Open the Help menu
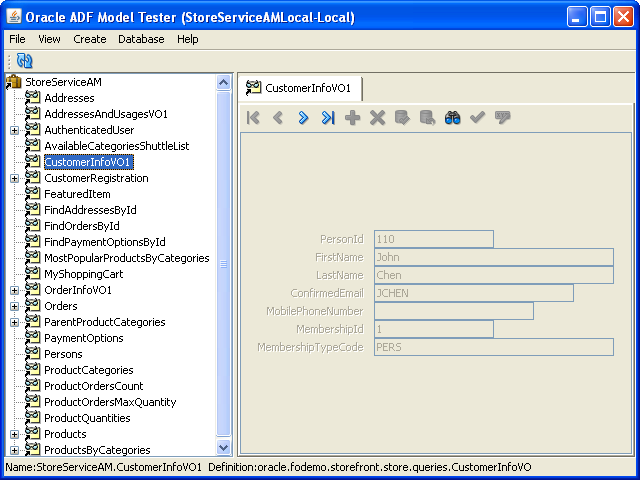Screen dimensions: 640x480 188,39
